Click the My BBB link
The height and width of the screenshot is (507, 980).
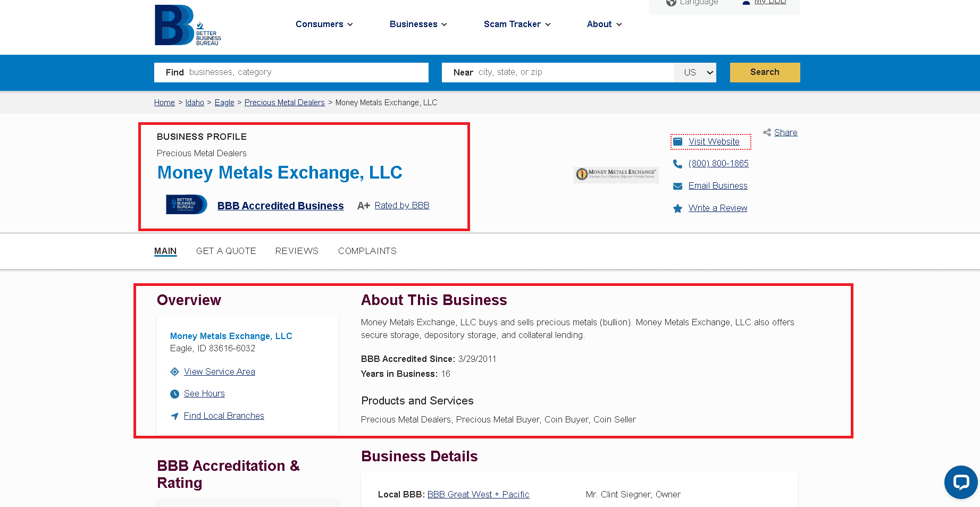770,2
